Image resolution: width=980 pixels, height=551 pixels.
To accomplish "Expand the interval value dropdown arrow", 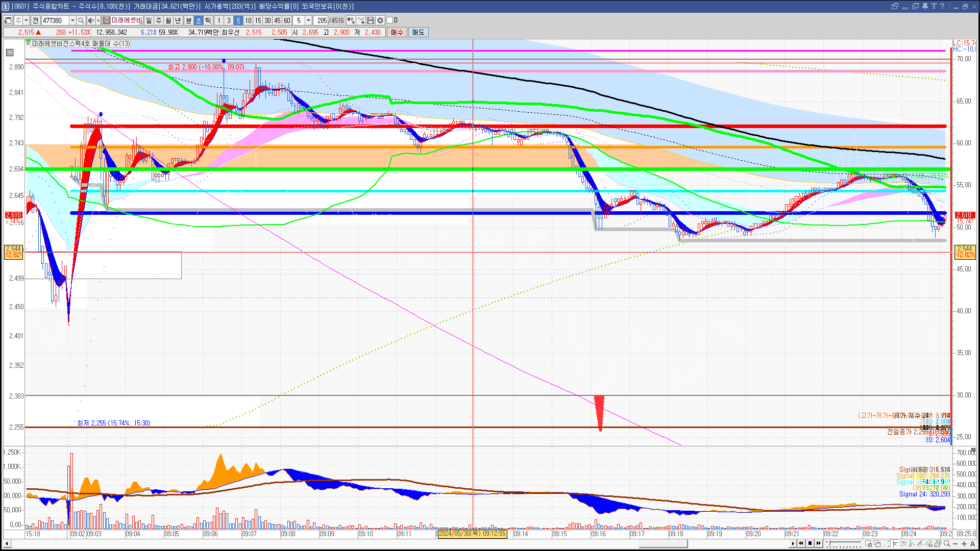I will point(308,20).
